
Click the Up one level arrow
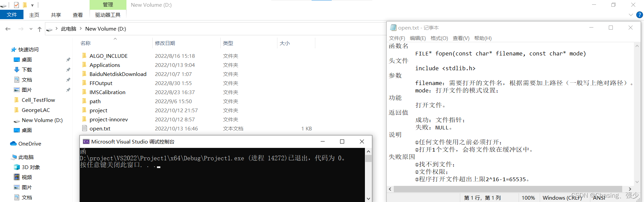40,29
